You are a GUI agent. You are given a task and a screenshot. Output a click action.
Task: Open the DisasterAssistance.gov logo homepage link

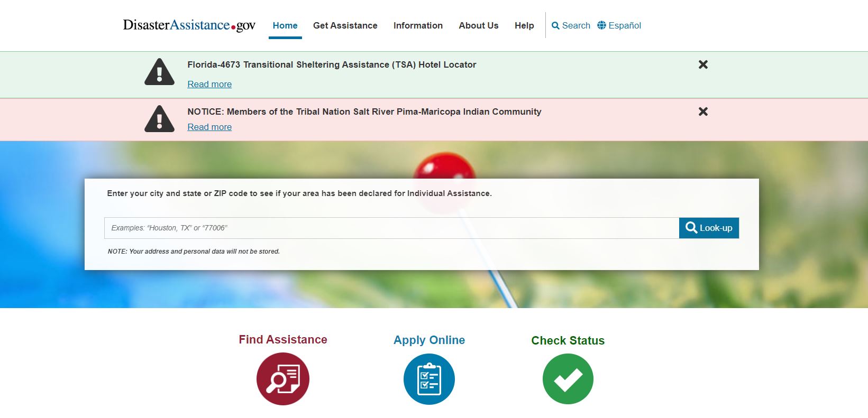189,25
